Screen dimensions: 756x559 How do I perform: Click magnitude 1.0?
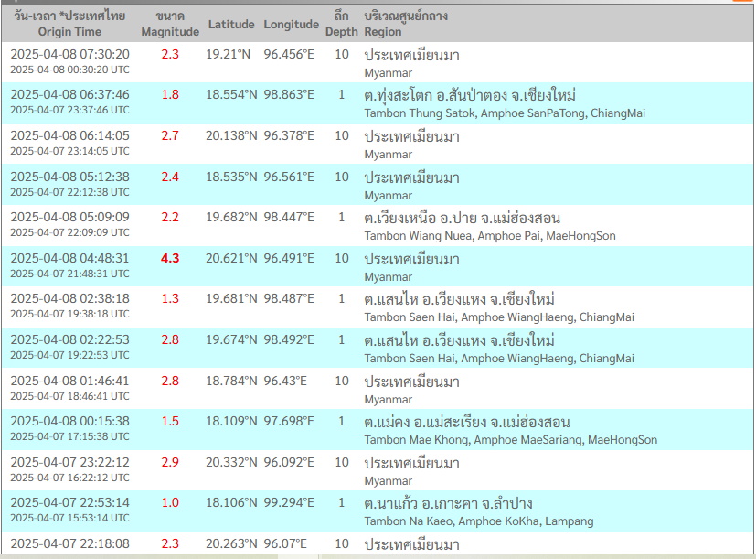tap(170, 503)
